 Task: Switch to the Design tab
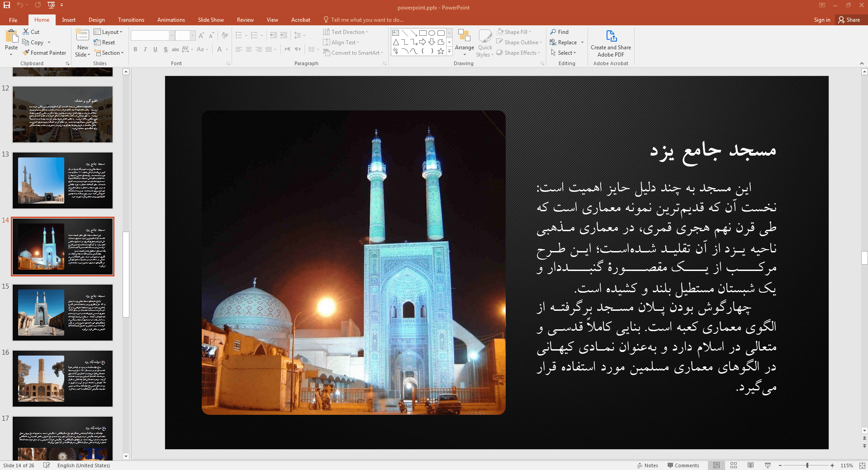pyautogui.click(x=96, y=20)
